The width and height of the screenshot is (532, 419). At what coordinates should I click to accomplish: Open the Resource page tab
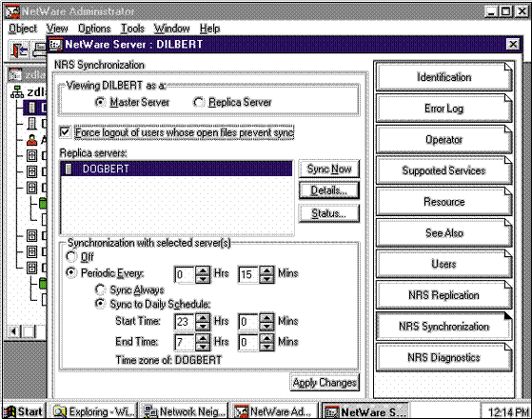(x=443, y=202)
